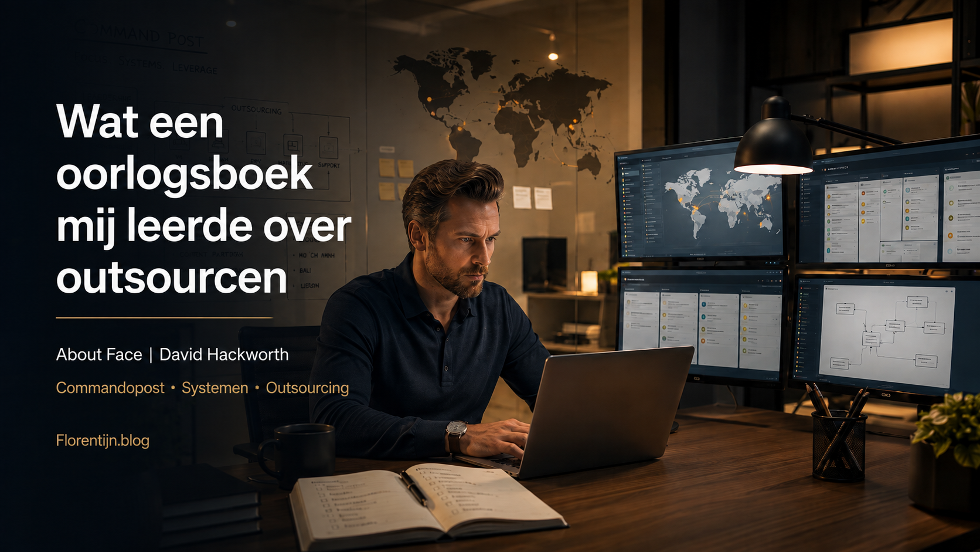This screenshot has width=980, height=552.
Task: Click the author name "David Hackworth"
Action: (224, 354)
